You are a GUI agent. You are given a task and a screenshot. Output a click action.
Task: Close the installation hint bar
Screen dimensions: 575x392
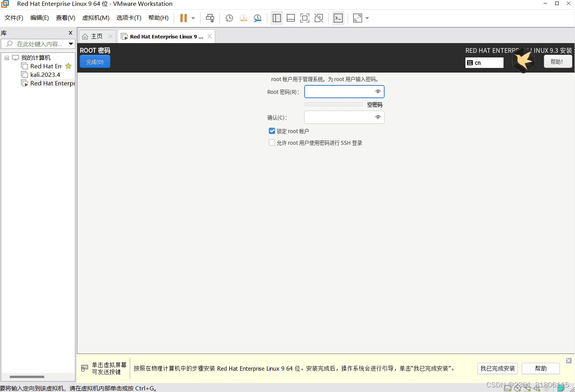click(x=568, y=361)
